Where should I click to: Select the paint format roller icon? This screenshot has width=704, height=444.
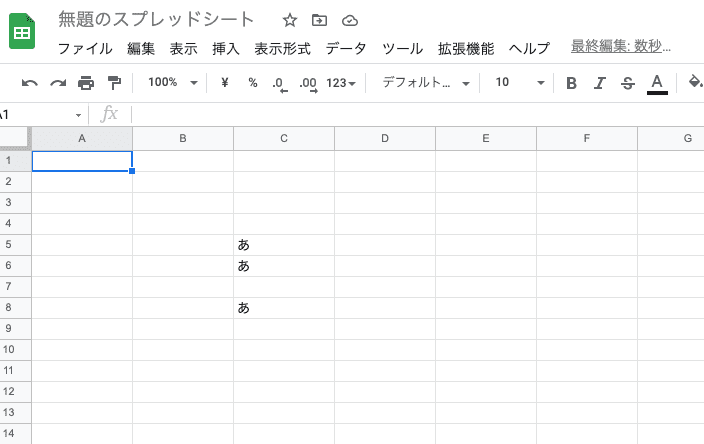(114, 83)
